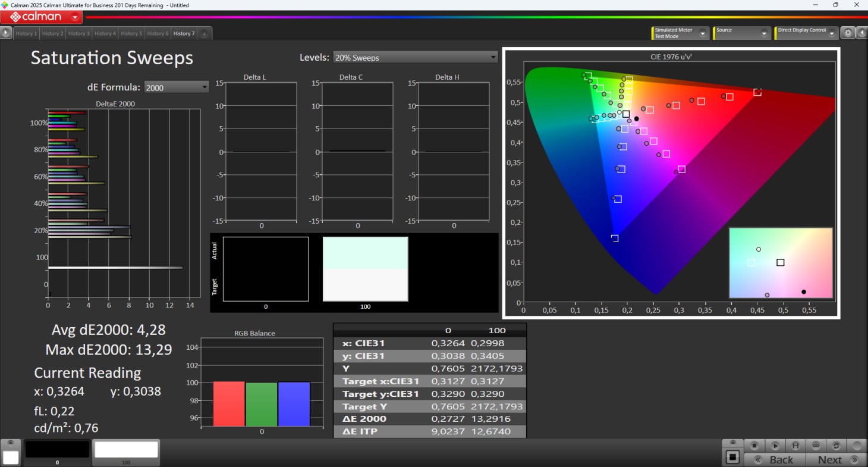The image size is (868, 467).
Task: Open the dE Formula dropdown
Action: (x=177, y=87)
